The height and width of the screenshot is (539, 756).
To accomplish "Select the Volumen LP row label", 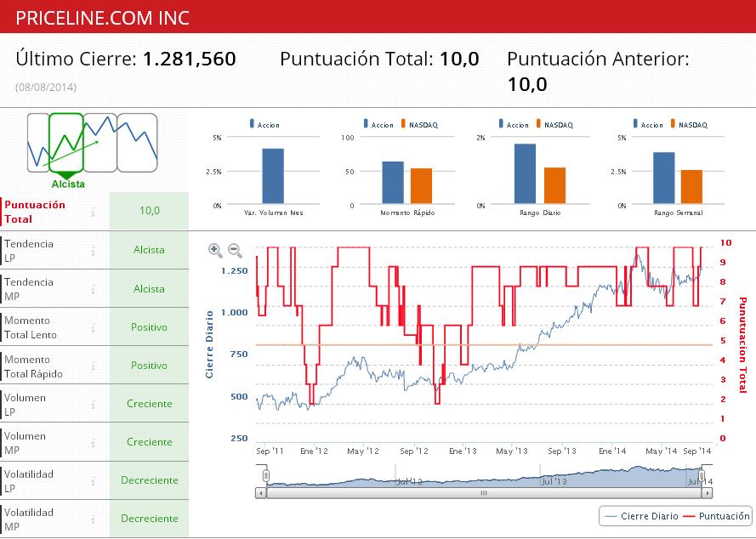I will [x=25, y=405].
